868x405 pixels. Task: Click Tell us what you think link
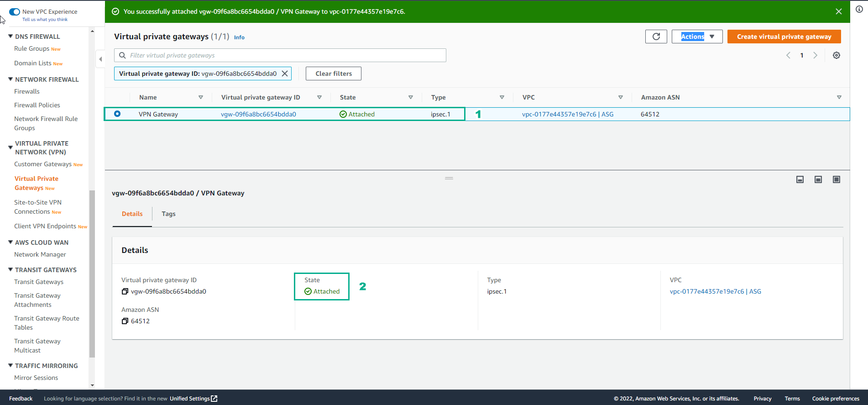tap(45, 20)
